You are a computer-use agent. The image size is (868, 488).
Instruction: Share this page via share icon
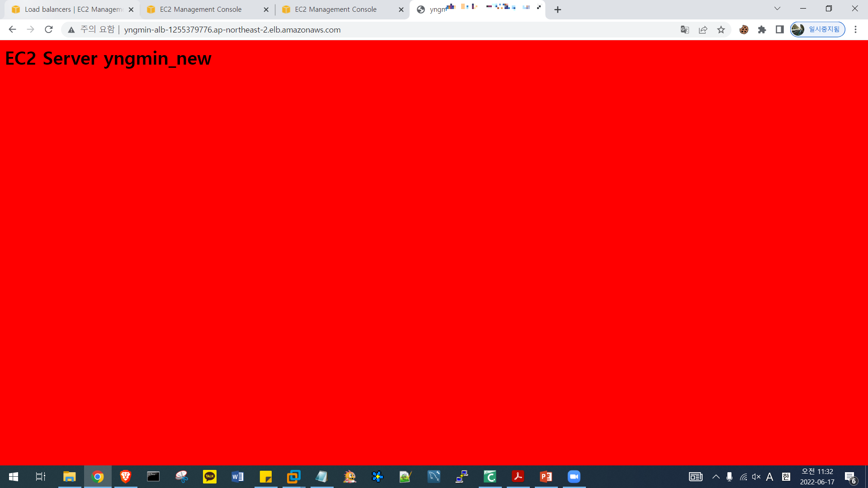pyautogui.click(x=703, y=30)
